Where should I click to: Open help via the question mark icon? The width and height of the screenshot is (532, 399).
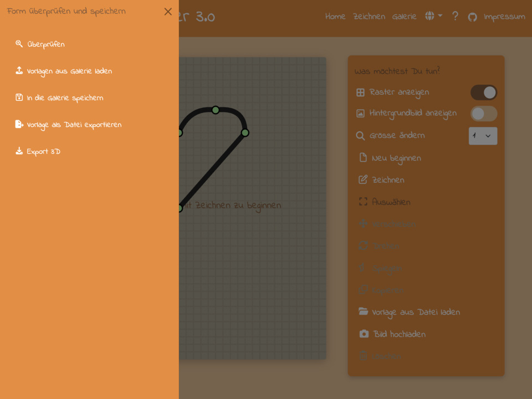point(455,16)
